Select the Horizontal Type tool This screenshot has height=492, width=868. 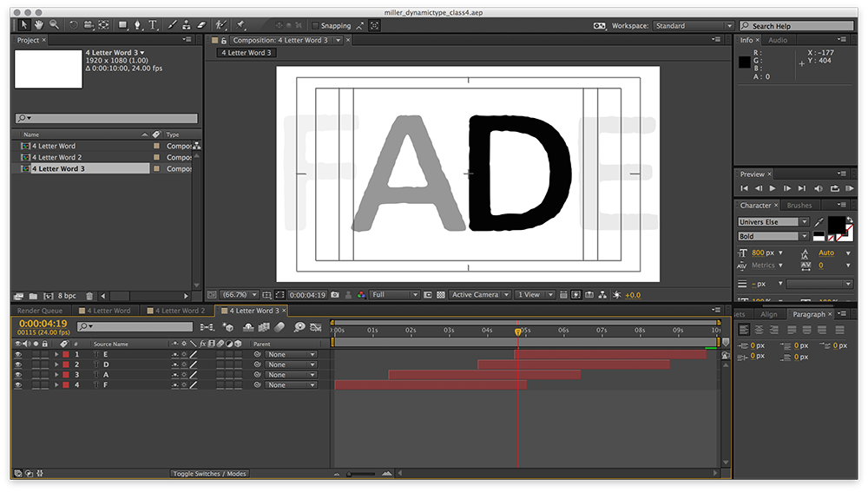tap(153, 25)
